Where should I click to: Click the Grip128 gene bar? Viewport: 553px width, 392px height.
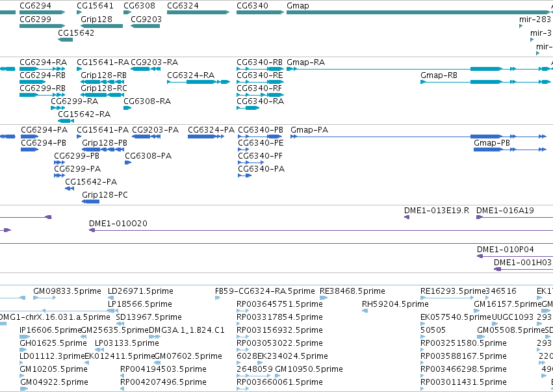tap(101, 26)
